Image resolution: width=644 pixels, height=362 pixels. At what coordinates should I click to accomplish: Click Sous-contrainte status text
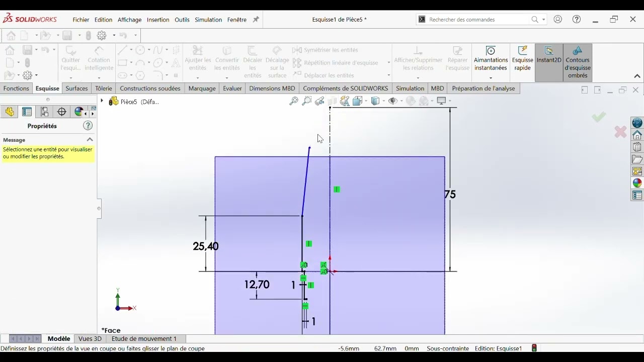click(x=448, y=348)
